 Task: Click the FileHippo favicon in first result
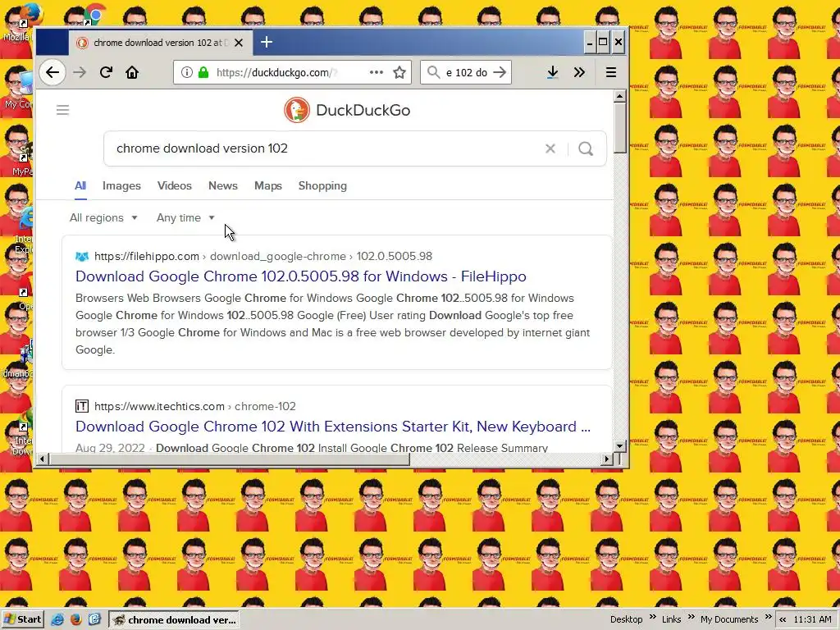coord(82,256)
